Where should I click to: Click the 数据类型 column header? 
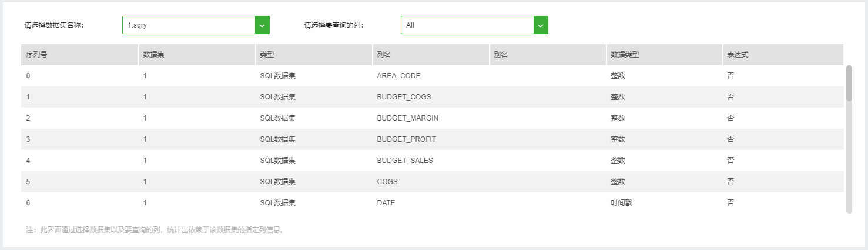tap(625, 55)
